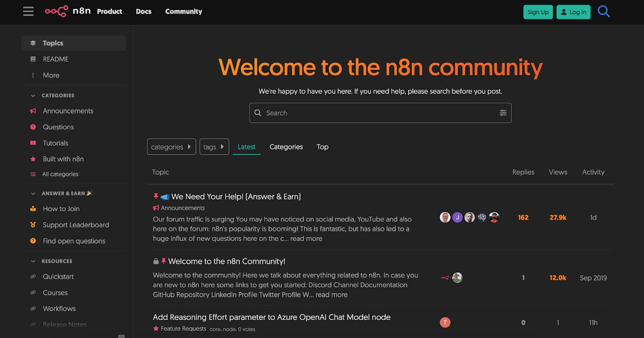Open search with the blue magnifier icon

[604, 12]
